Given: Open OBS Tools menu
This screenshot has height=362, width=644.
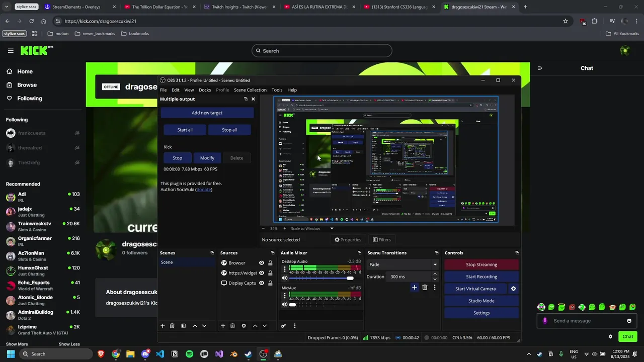Looking at the screenshot, I should pos(277,90).
